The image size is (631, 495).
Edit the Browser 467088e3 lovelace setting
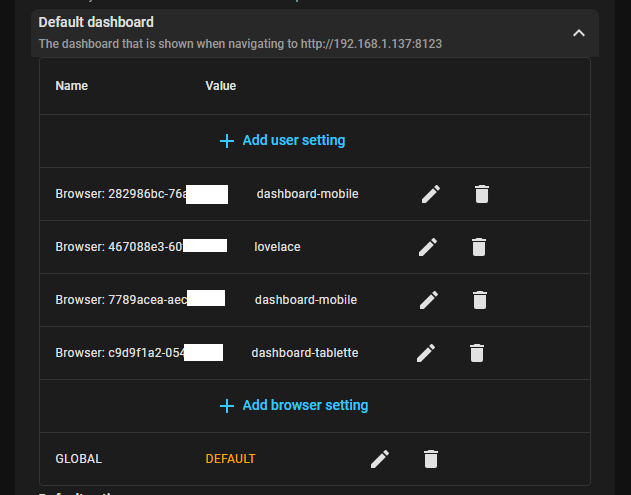click(x=429, y=246)
